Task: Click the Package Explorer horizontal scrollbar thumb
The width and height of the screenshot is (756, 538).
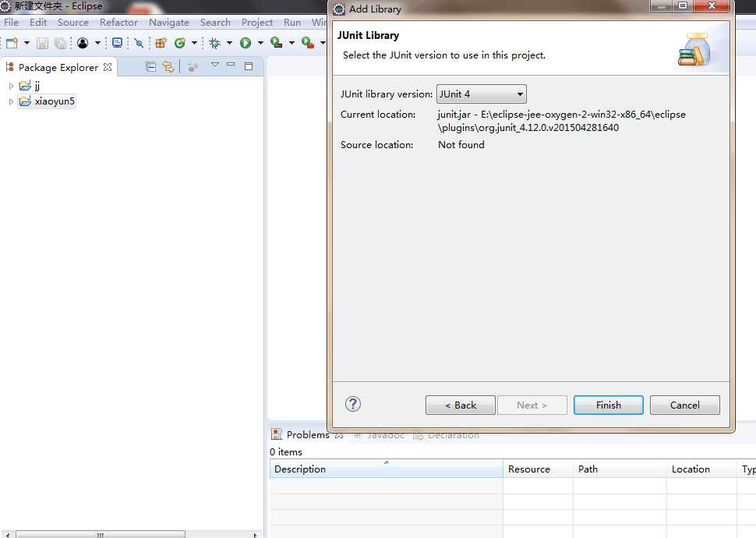Action: coord(101,535)
